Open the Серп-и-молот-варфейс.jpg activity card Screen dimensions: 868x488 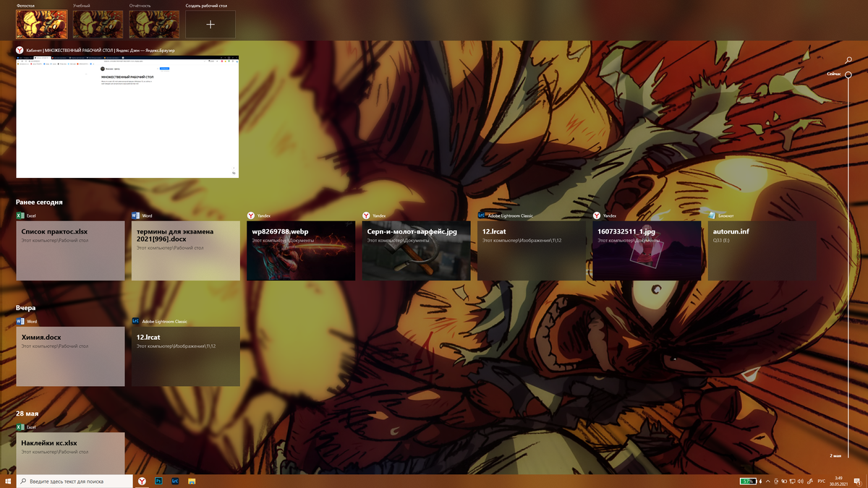click(x=416, y=251)
